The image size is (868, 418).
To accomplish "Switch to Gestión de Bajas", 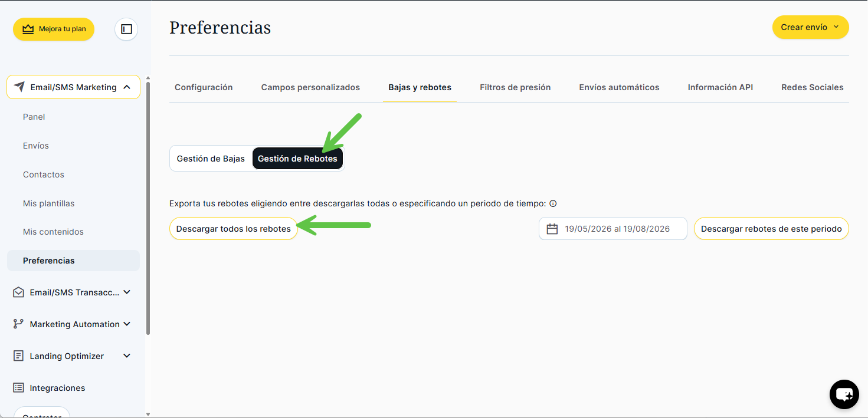I will pos(211,159).
